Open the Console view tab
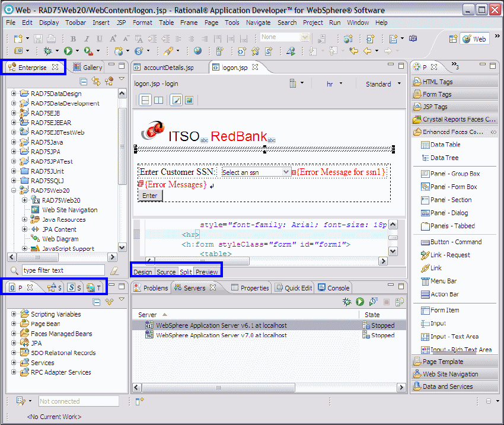 point(334,288)
